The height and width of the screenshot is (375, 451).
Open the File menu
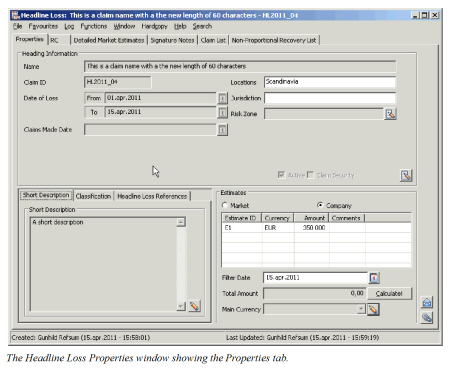tap(17, 26)
